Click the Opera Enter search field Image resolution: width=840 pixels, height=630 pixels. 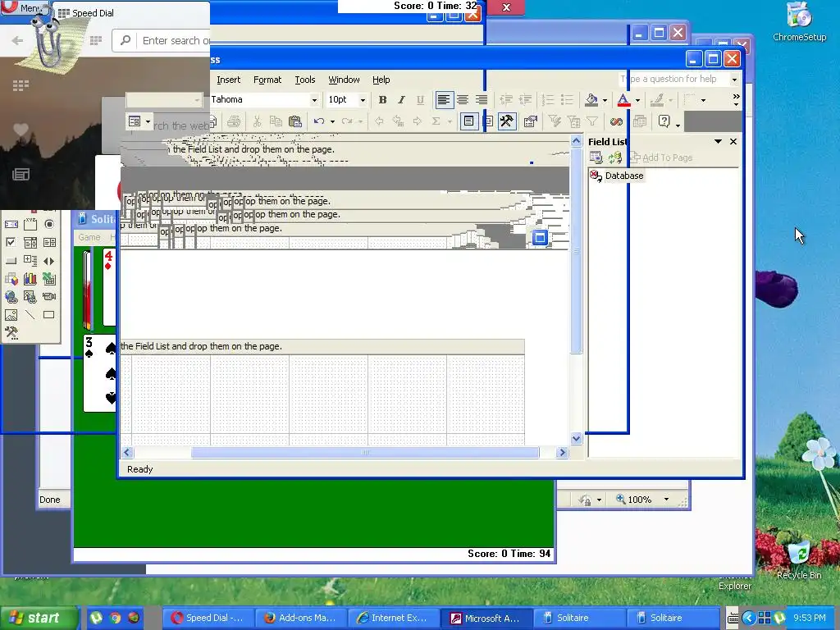(161, 41)
